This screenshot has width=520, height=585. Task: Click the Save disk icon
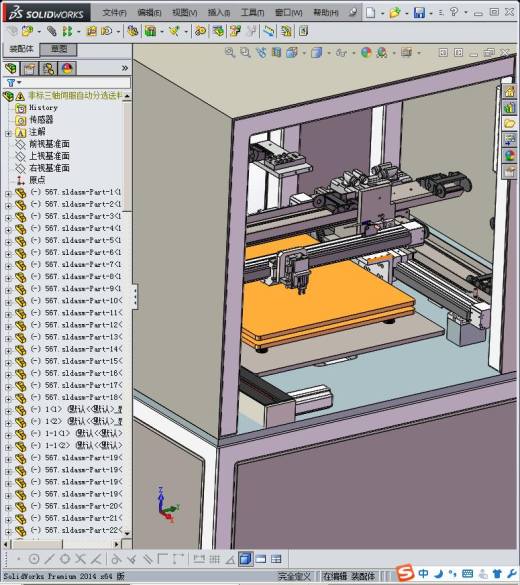pyautogui.click(x=419, y=13)
